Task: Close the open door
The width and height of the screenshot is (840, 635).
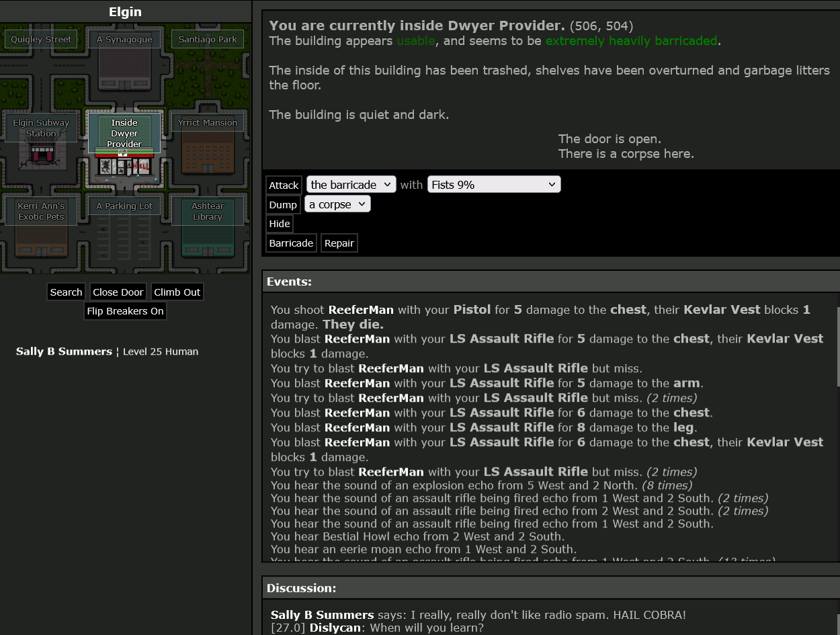Action: tap(118, 292)
